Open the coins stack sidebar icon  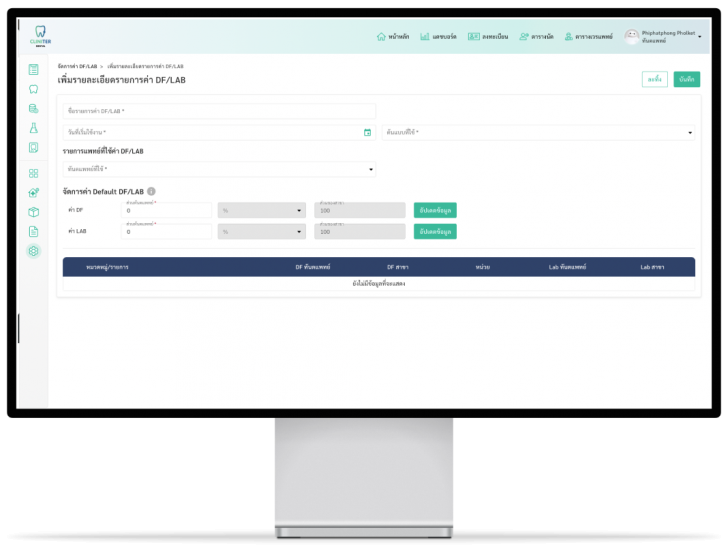coord(33,109)
